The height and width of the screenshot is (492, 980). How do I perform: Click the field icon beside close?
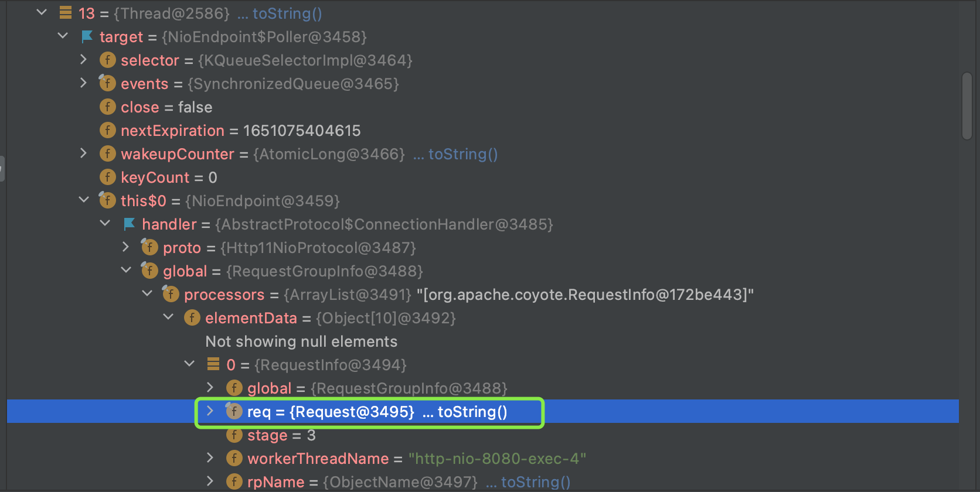click(x=108, y=107)
